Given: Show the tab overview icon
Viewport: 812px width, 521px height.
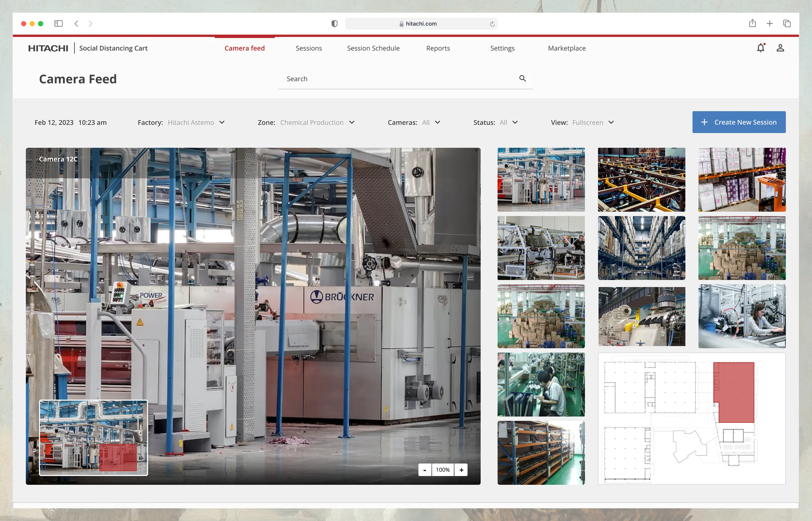Looking at the screenshot, I should coord(787,24).
